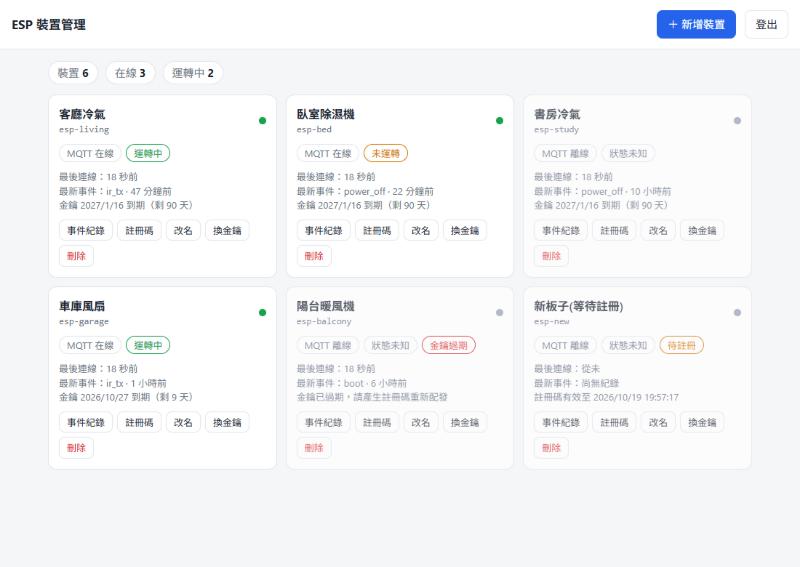Click the 登出 logout button
Screen dimensions: 800x567
point(766,24)
